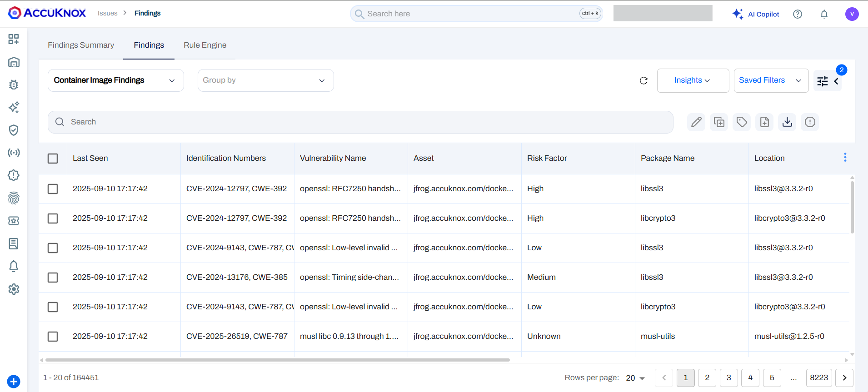Screen dimensions: 868x392
Task: Click the download export icon
Action: [x=787, y=122]
